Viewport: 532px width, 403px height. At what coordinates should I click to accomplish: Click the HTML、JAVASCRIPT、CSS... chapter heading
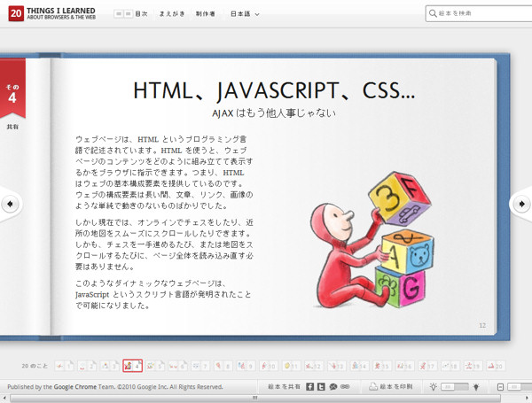pyautogui.click(x=274, y=91)
